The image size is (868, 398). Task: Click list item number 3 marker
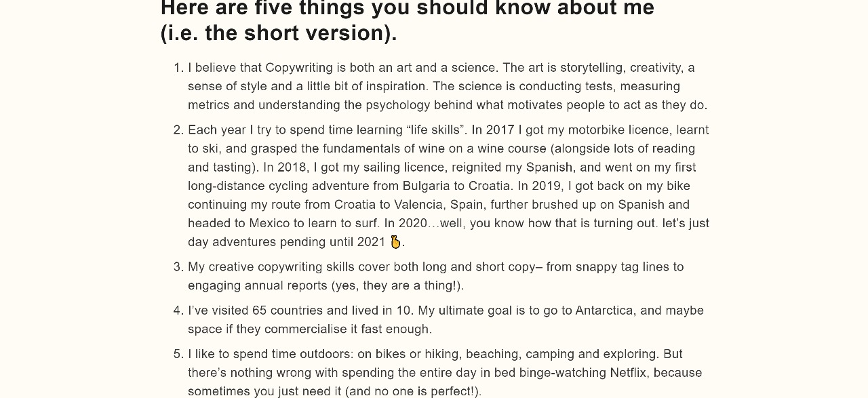tap(179, 267)
